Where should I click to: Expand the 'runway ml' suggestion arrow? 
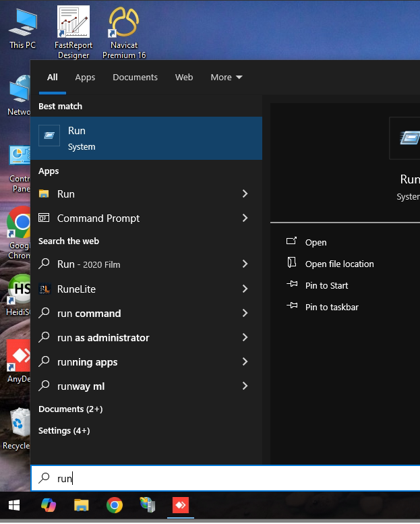coord(245,386)
